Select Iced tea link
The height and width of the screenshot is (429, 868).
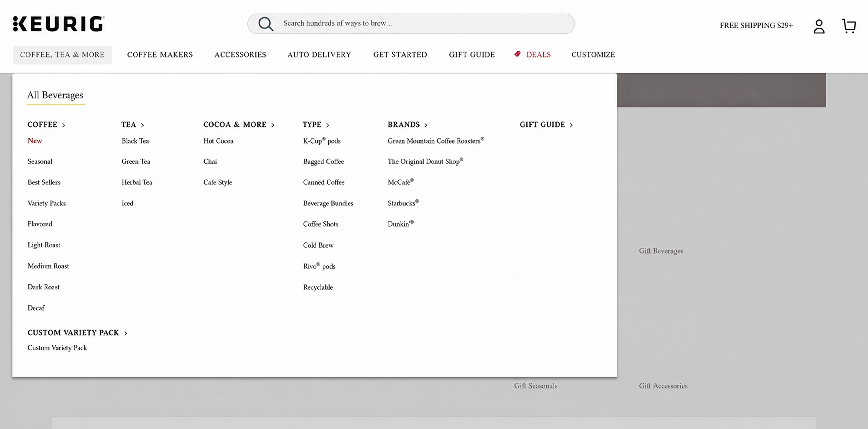tap(127, 203)
